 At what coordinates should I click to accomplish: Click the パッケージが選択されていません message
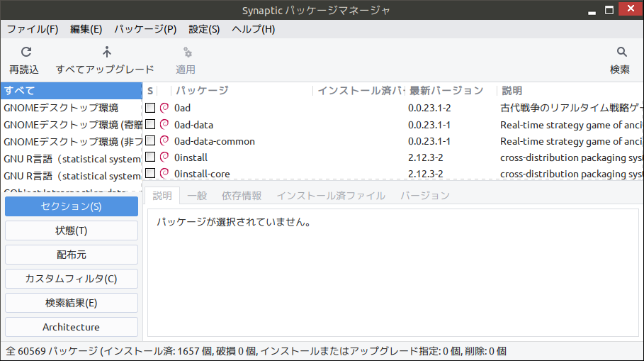[x=234, y=222]
